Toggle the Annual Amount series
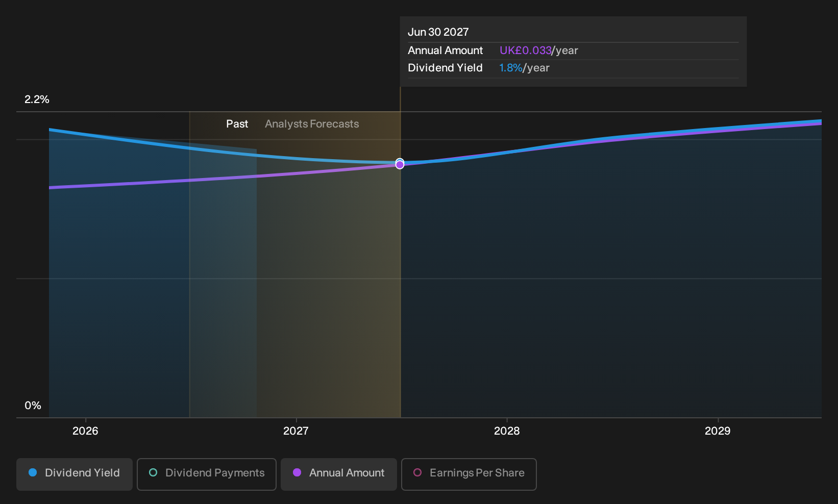Image resolution: width=838 pixels, height=504 pixels. click(x=339, y=474)
